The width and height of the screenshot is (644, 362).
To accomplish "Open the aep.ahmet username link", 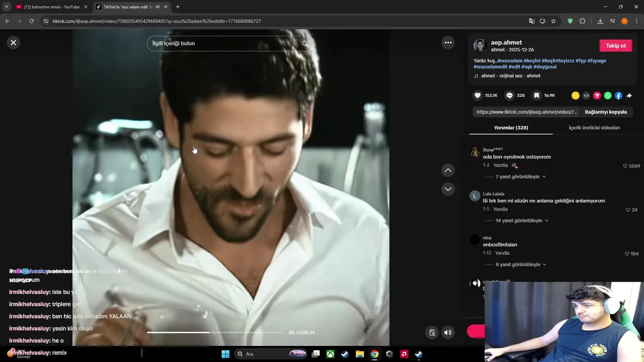I will pyautogui.click(x=506, y=43).
